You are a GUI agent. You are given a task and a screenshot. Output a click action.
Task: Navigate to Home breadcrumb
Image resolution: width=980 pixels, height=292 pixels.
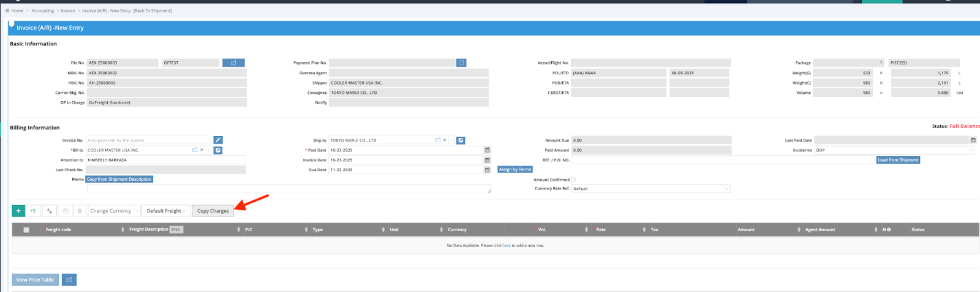(17, 10)
